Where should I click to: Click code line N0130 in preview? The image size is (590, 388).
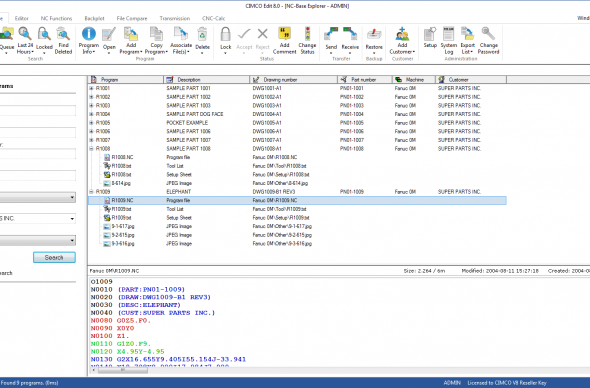[168, 359]
